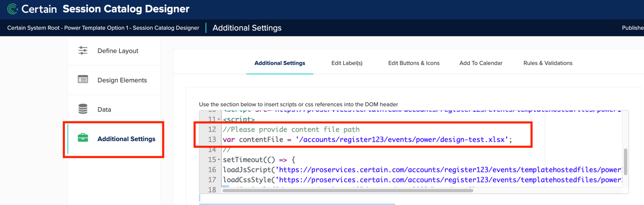Viewport: 644px width, 205px height.
Task: Switch to the Additional Settings tab
Action: [x=280, y=63]
